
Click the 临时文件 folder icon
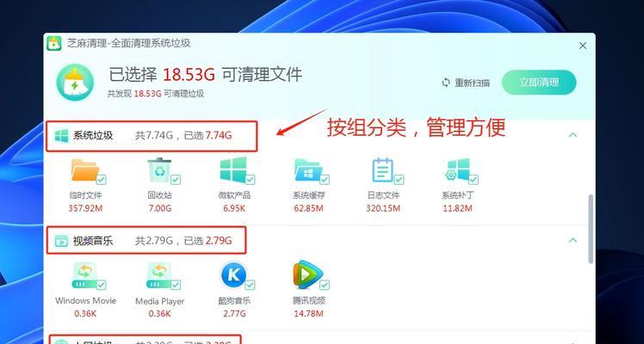(85, 170)
